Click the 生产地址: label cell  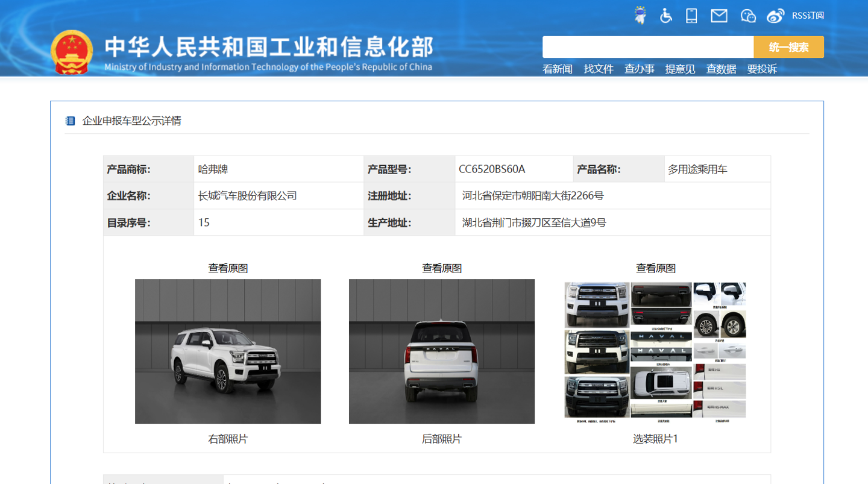(410, 222)
